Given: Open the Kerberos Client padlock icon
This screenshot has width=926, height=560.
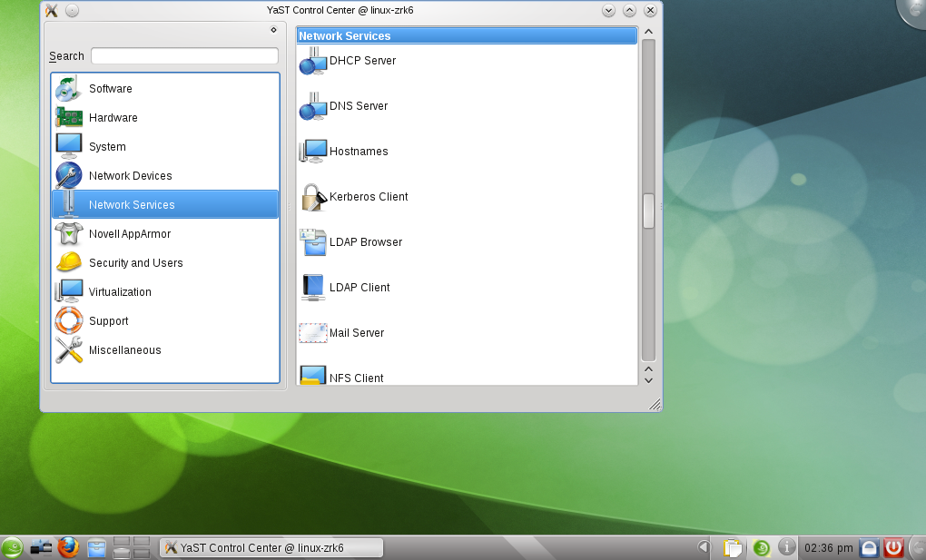Looking at the screenshot, I should click(x=313, y=197).
